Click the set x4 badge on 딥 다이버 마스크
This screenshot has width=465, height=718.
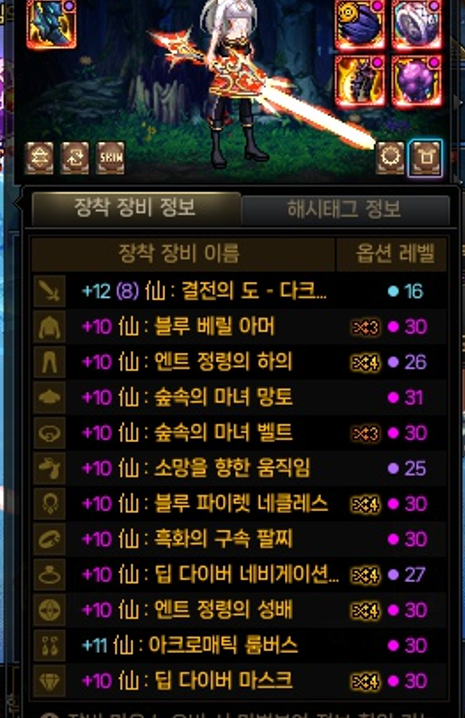(365, 681)
